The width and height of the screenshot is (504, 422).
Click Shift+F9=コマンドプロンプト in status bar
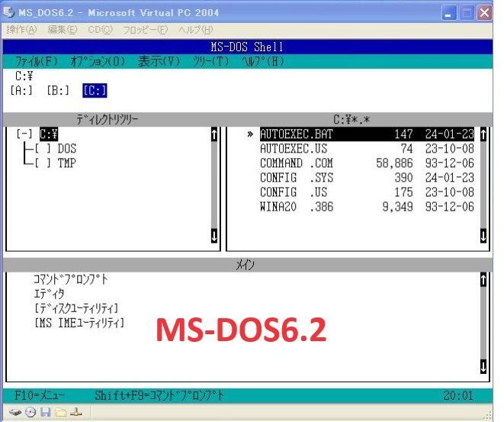coord(159,395)
